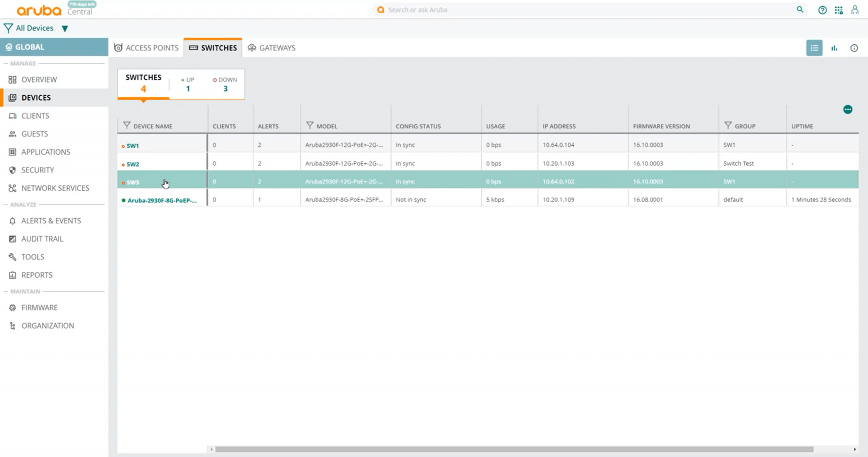Viewport: 868px width, 457px height.
Task: Expand the All Devices dropdown arrow
Action: coord(65,28)
